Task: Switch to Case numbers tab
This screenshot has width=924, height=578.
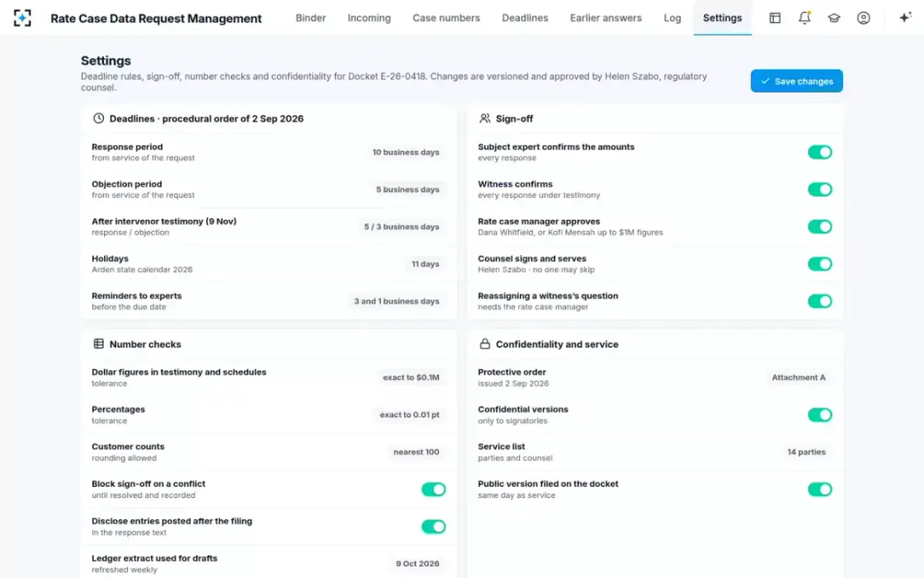Action: pyautogui.click(x=447, y=18)
